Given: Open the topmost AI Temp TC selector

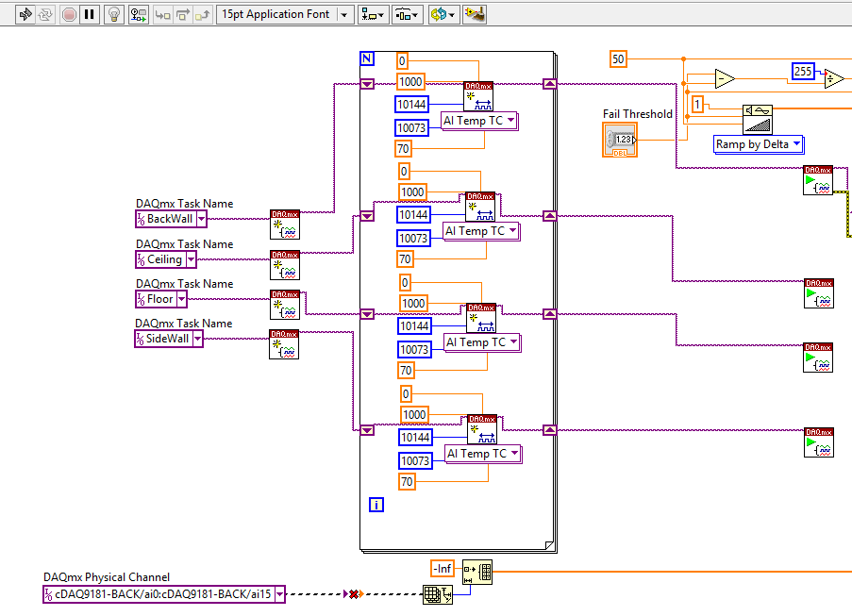Looking at the screenshot, I should click(480, 121).
